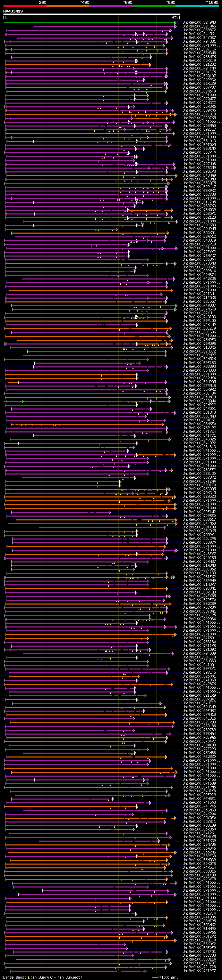
Task: Select hit label UniRef100_C2A5T9
Action: 199,91
